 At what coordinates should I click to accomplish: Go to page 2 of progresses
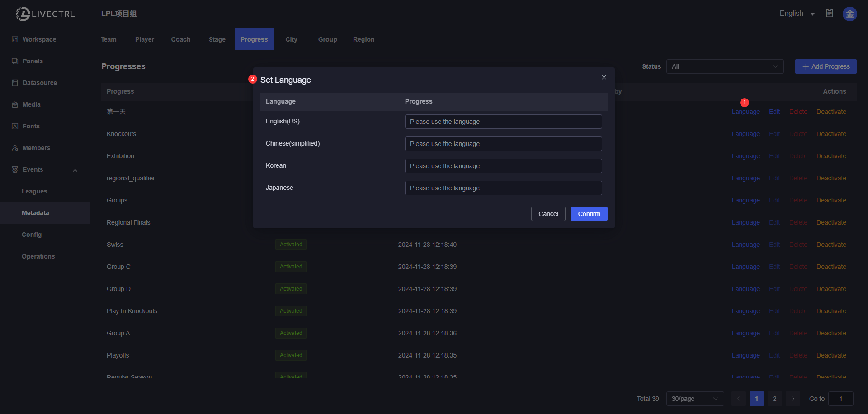pos(774,399)
